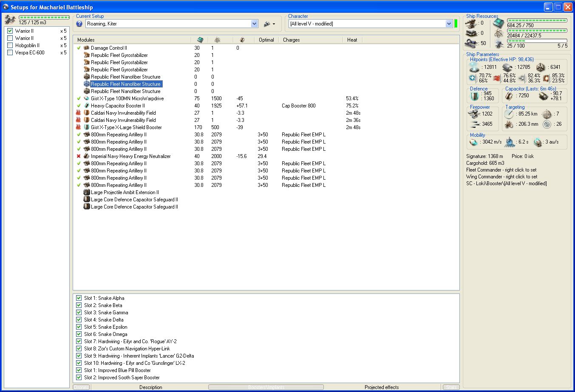Click the Heavy Capacitor Booster II icon
This screenshot has height=392, width=575.
(x=87, y=106)
